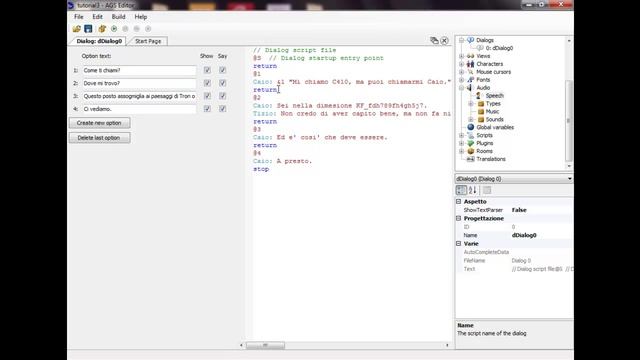
Task: Click the ShowTextParser False value
Action: point(519,210)
